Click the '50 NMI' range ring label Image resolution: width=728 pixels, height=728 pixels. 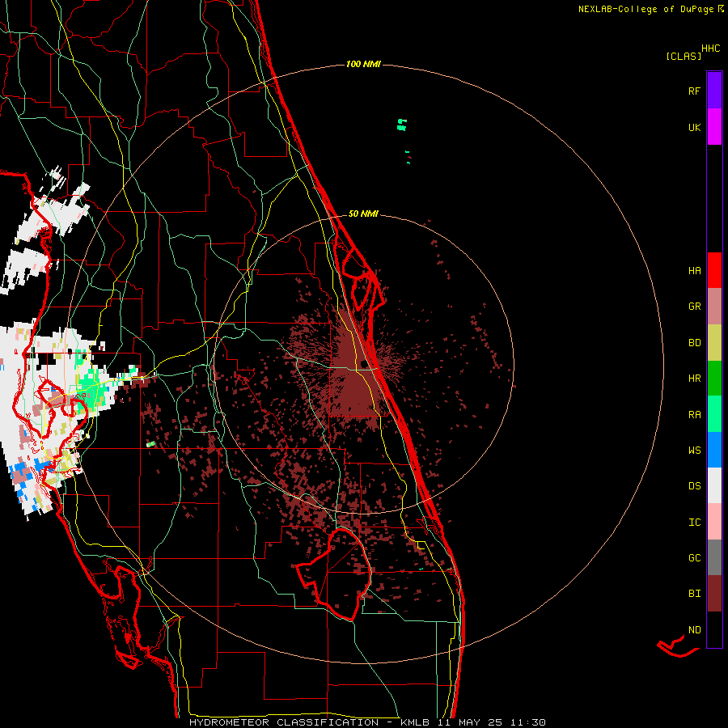click(x=363, y=214)
